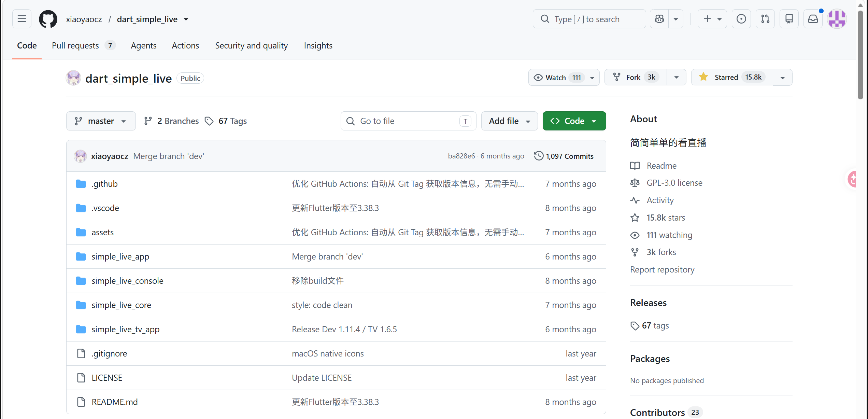Expand the repository name dropdown in header

pos(186,19)
